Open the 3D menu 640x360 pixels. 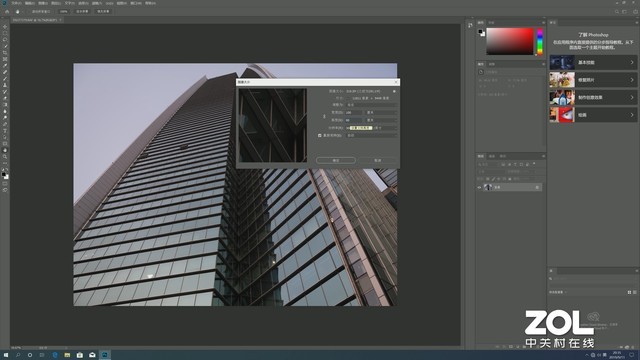[x=109, y=3]
